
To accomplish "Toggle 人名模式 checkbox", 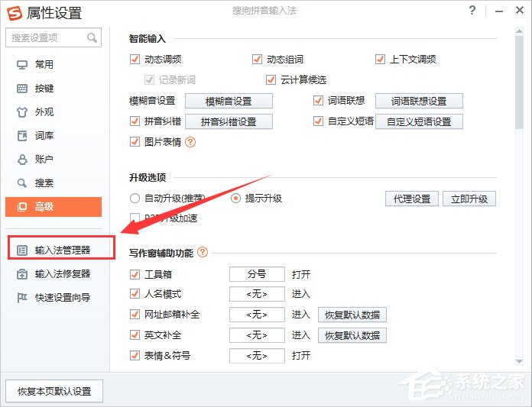I will click(x=135, y=294).
